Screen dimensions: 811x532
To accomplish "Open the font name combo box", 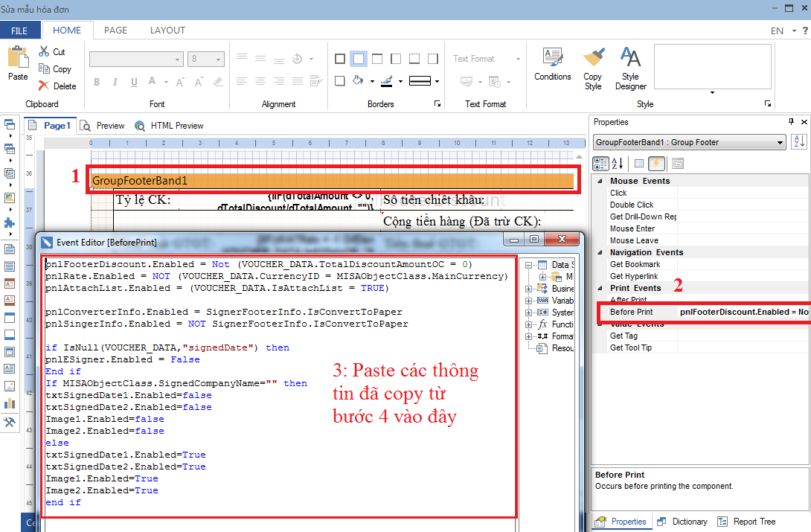I will coord(136,59).
